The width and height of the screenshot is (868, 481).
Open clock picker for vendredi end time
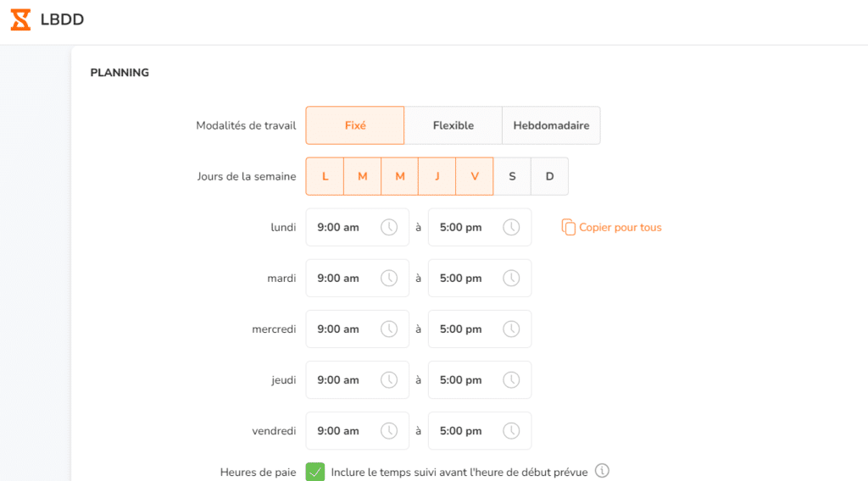tap(511, 431)
